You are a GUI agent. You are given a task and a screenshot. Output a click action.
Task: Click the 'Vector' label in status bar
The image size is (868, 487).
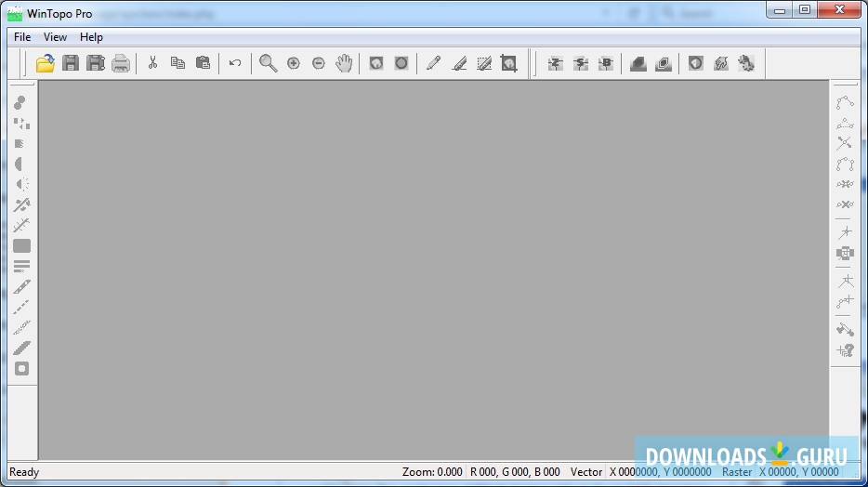(x=586, y=472)
